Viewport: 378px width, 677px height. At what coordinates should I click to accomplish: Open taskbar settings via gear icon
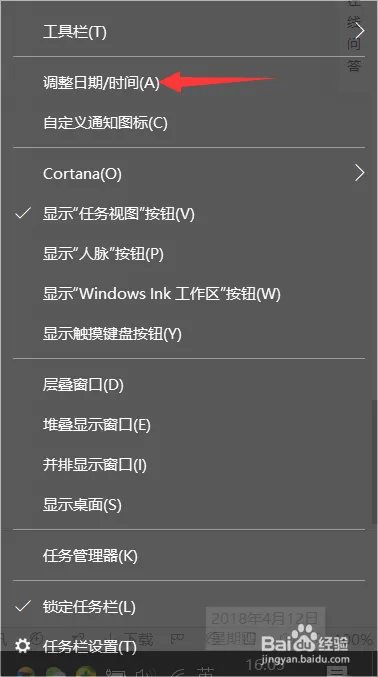click(x=22, y=646)
